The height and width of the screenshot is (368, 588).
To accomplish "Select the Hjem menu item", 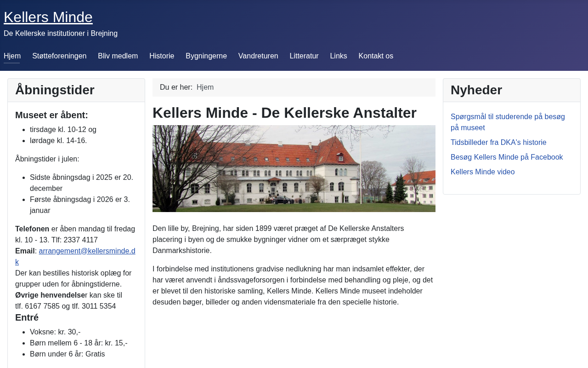I will tap(12, 56).
